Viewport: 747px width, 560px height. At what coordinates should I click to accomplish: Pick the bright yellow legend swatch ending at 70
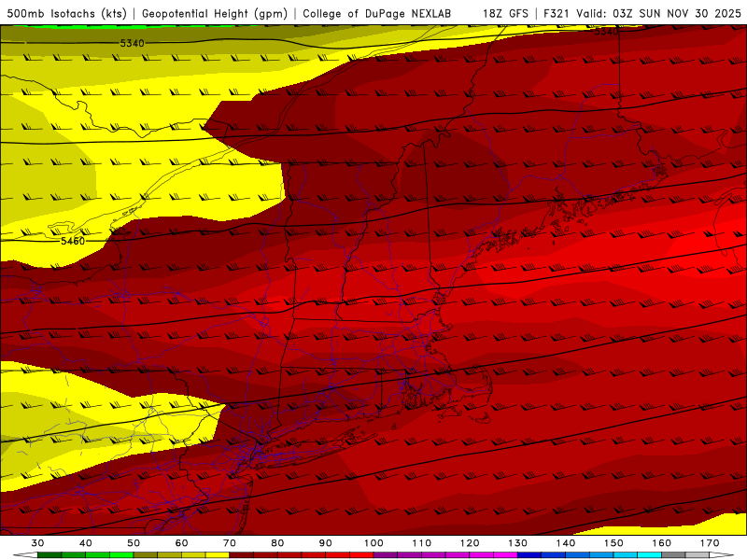(218, 555)
